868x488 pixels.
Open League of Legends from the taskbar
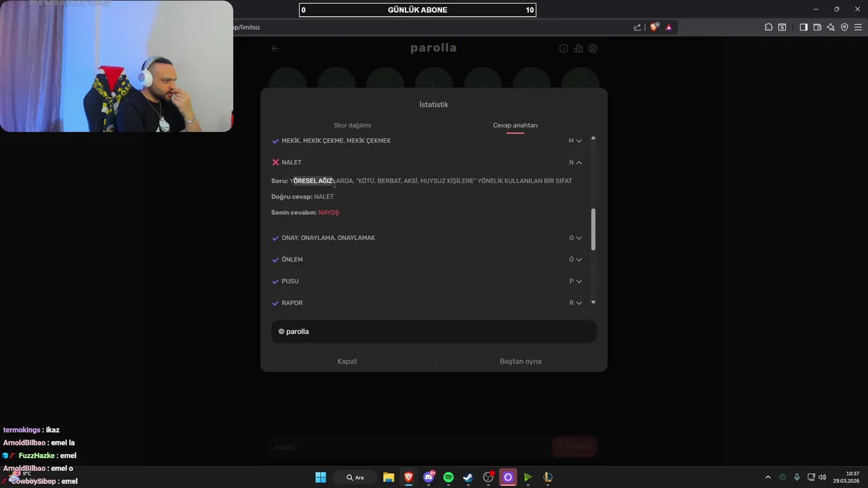point(547,477)
